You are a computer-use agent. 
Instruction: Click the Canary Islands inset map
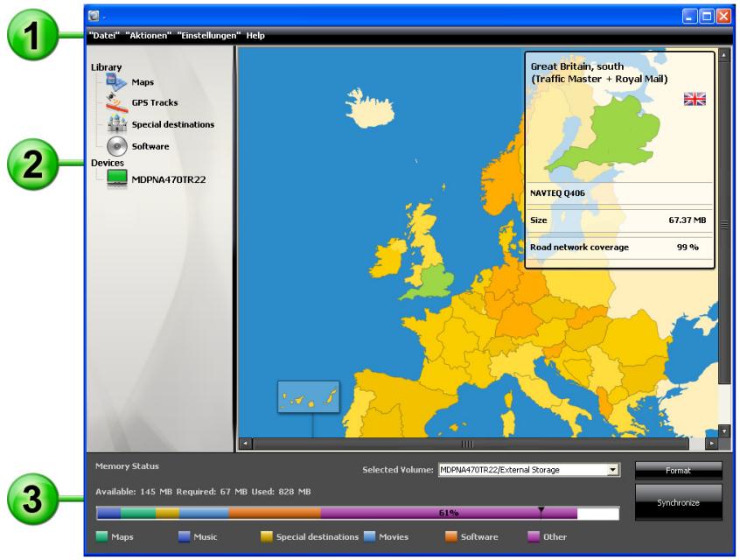(x=308, y=396)
